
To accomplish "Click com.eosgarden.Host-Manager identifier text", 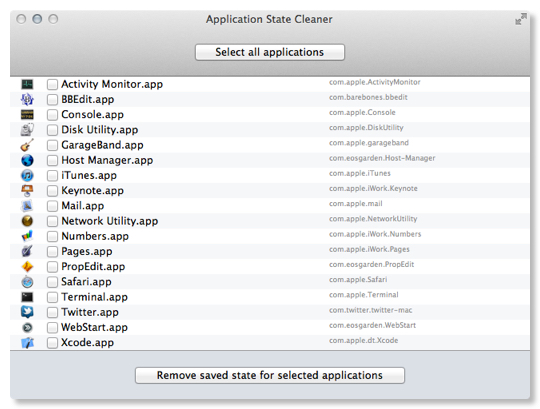I will pos(382,158).
